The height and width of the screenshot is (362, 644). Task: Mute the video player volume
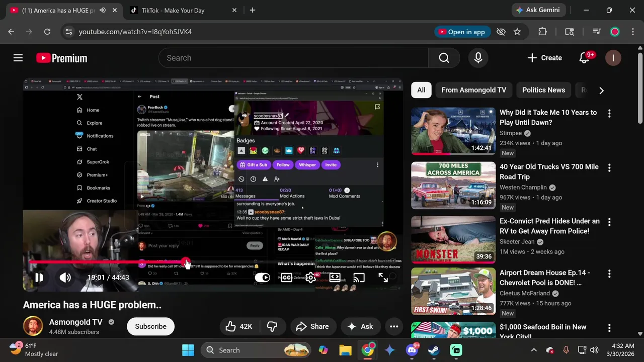click(65, 278)
